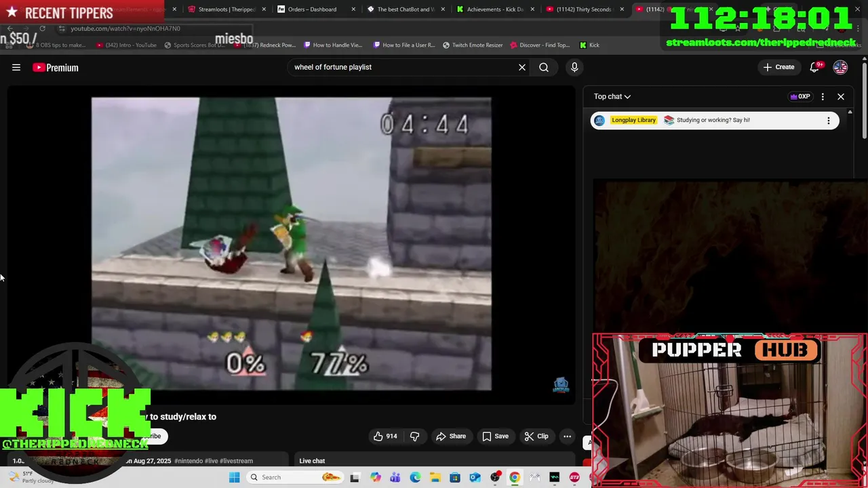Screen dimensions: 868x488
Task: Open the waveform app in taskbar
Action: tap(555, 477)
